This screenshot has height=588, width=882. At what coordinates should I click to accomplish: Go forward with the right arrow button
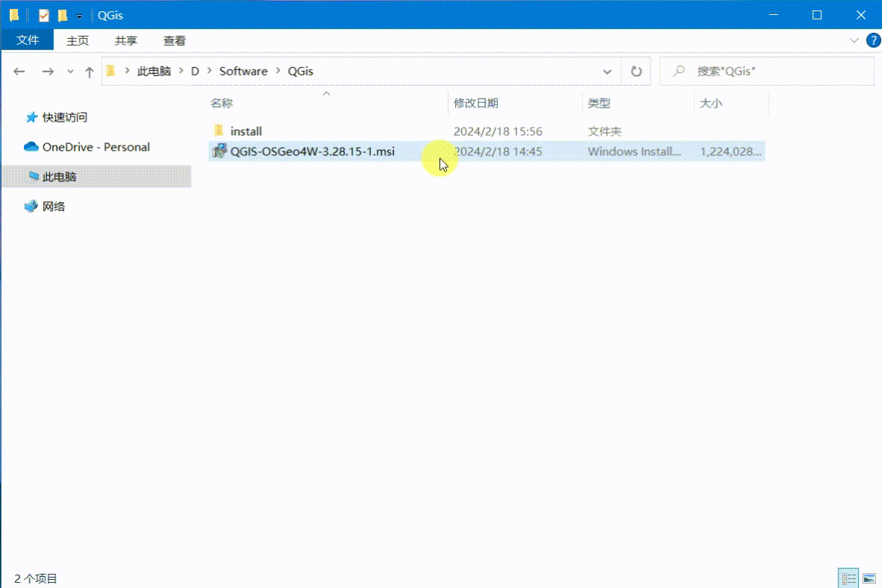48,72
